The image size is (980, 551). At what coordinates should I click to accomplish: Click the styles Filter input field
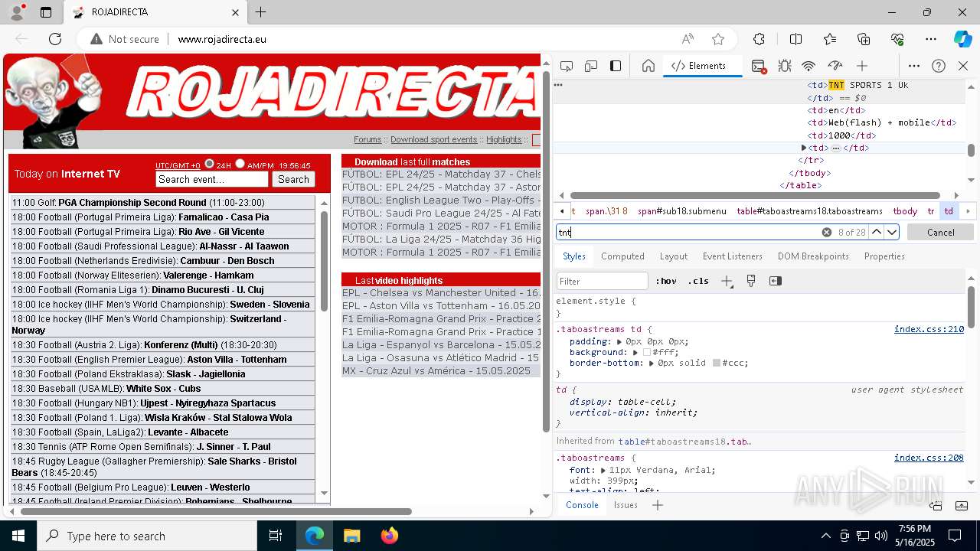pos(603,281)
